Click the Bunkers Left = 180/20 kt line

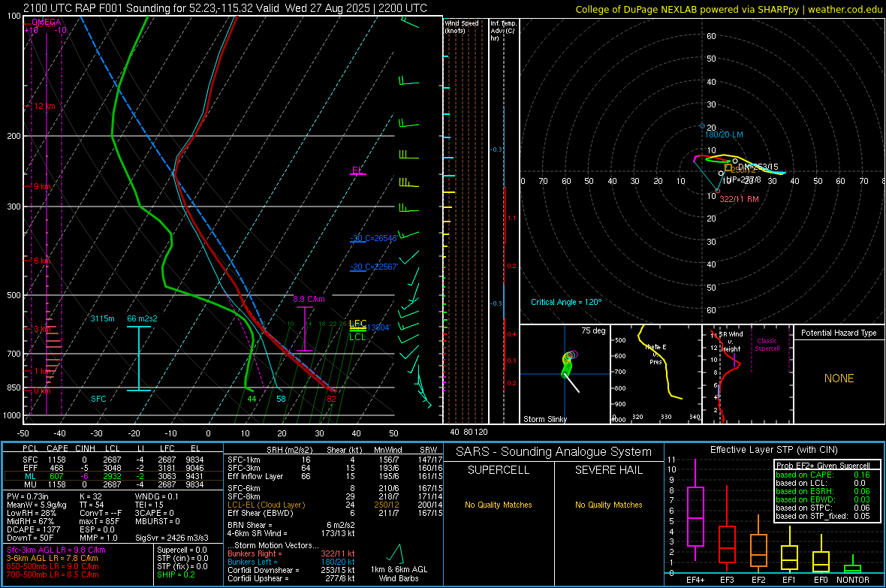pyautogui.click(x=291, y=562)
